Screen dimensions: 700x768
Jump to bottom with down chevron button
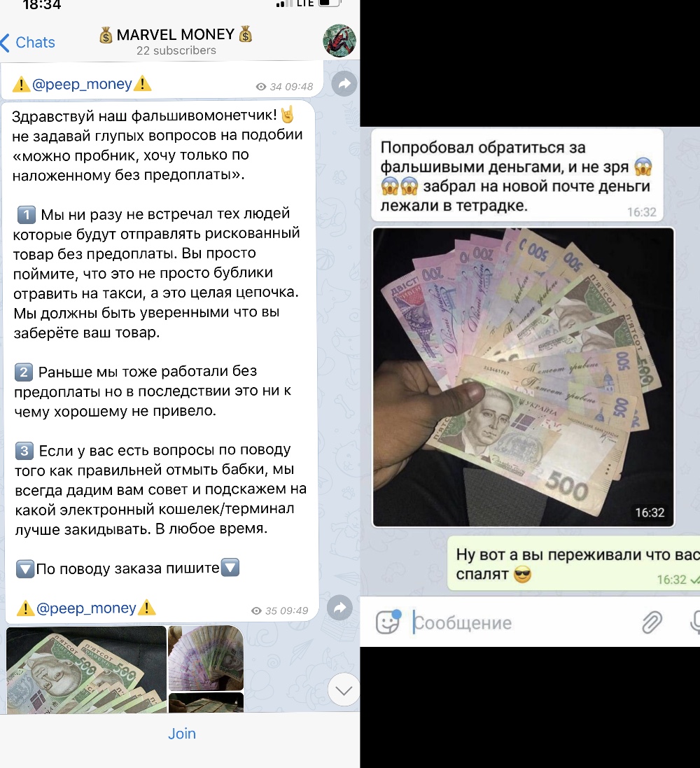point(344,690)
